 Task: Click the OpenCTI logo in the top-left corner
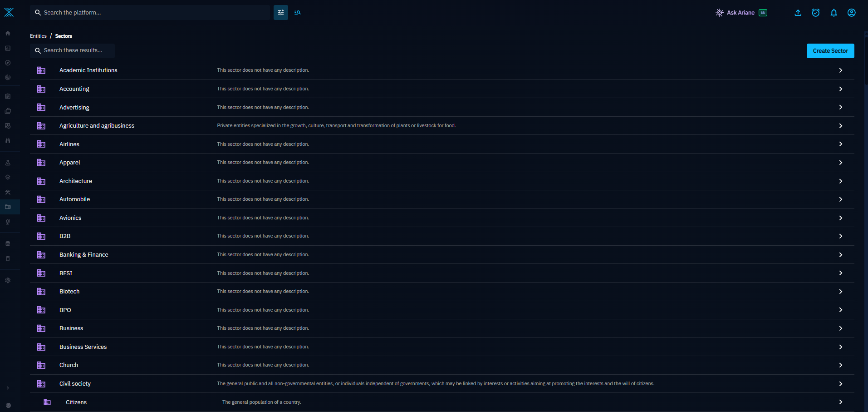(9, 12)
